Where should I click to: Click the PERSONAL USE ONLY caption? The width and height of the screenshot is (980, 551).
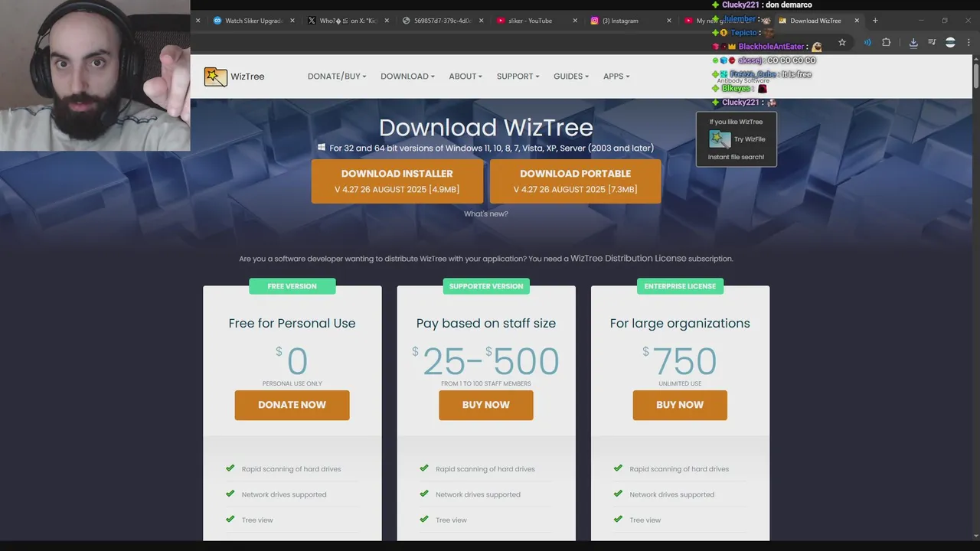pyautogui.click(x=292, y=383)
